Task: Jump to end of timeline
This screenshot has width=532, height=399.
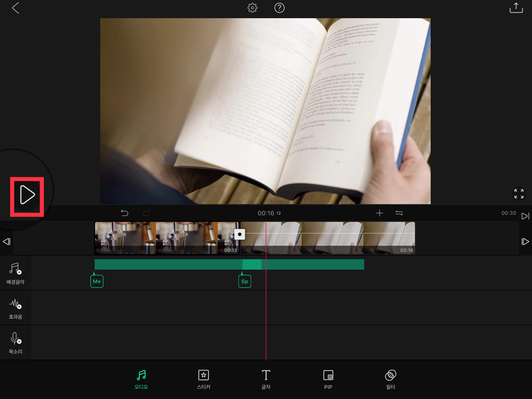Action: (525, 216)
